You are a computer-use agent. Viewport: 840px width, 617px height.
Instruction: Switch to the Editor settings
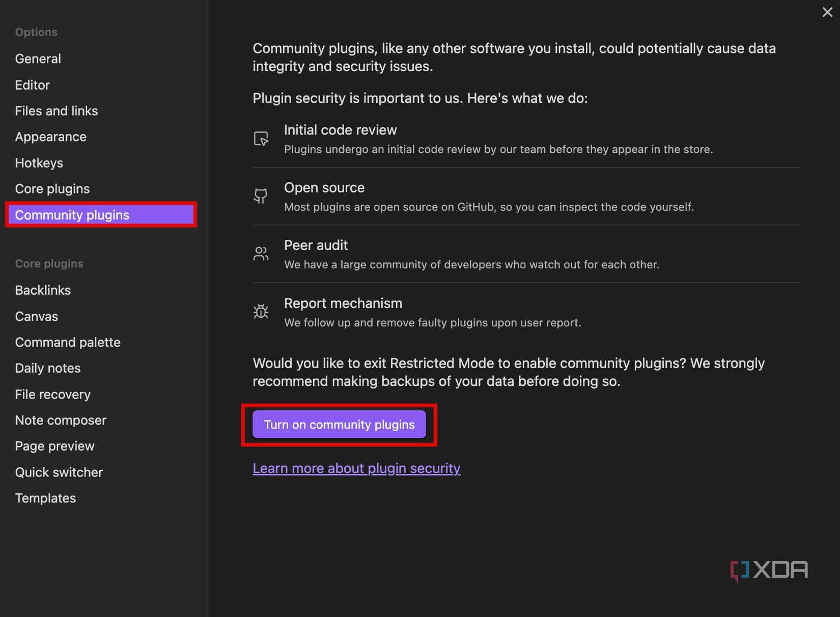32,85
